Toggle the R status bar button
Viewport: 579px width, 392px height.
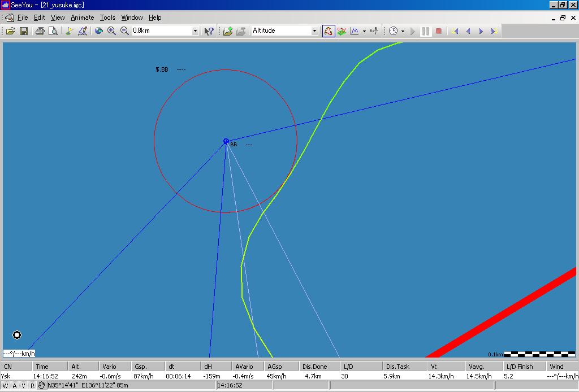click(32, 386)
